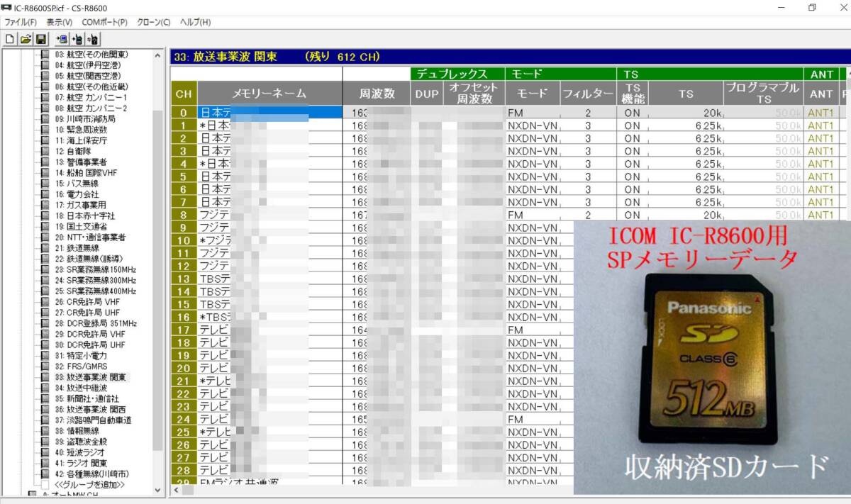Open the 表示(V) menu
Image resolution: width=851 pixels, height=504 pixels.
60,22
